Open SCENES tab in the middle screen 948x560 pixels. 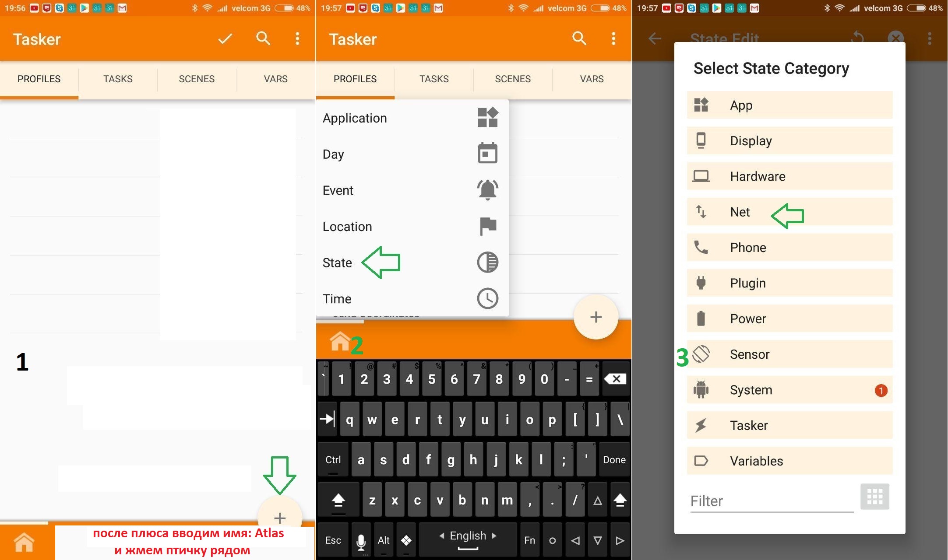[513, 79]
